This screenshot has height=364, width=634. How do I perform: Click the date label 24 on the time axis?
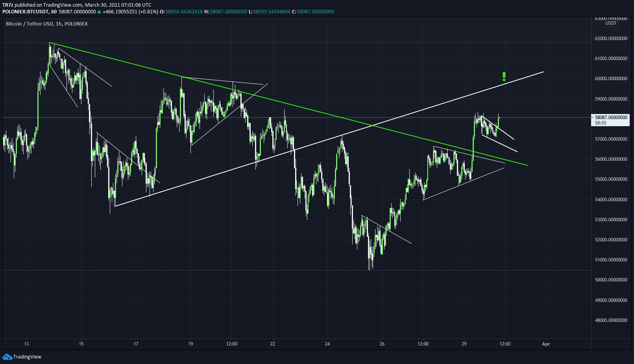(x=327, y=344)
